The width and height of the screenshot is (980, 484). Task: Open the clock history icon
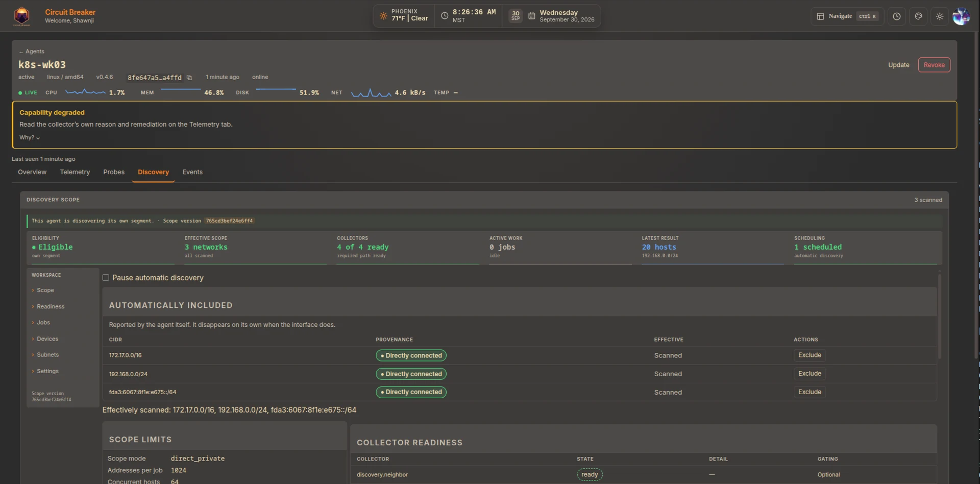[897, 16]
